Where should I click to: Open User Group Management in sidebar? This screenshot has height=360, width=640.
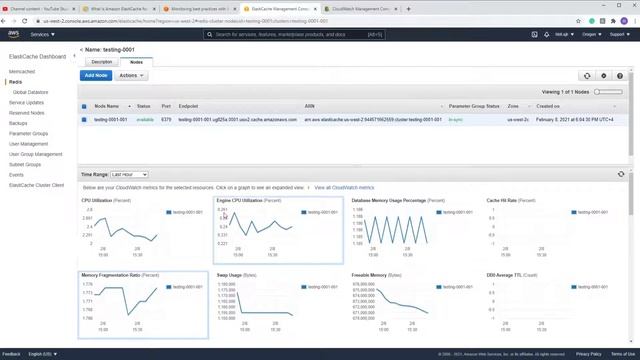click(36, 154)
